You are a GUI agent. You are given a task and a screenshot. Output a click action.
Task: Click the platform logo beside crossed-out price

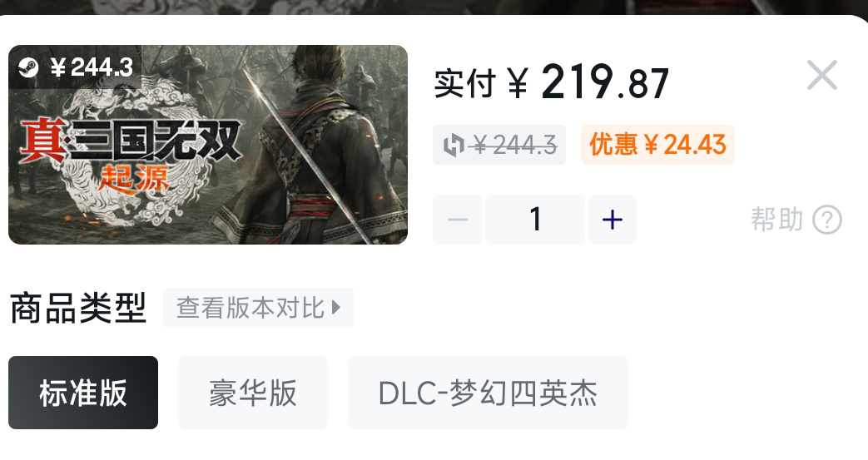[454, 146]
